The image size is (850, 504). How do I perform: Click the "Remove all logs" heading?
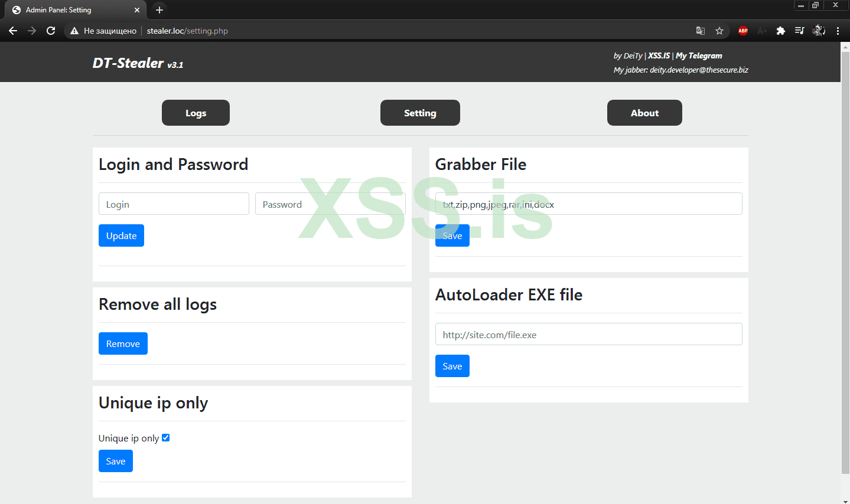158,305
